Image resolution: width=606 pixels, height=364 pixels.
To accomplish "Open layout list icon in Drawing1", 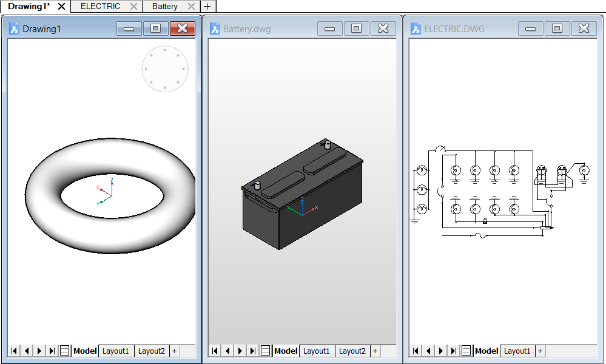I will click(64, 351).
